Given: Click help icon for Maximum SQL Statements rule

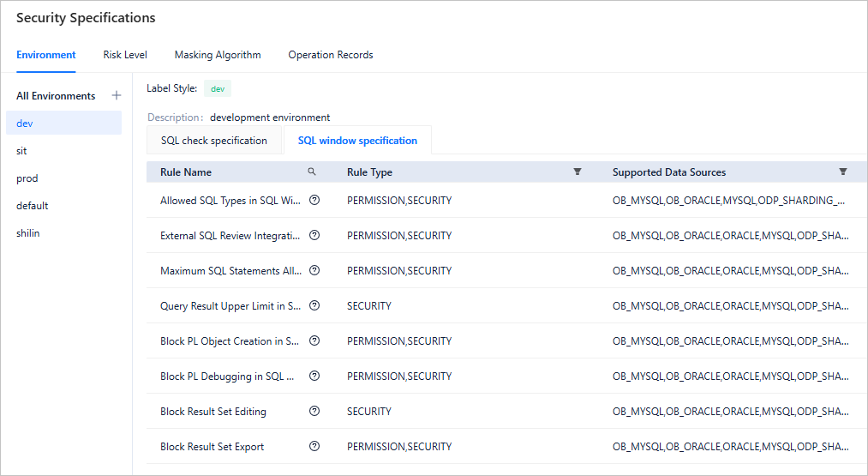Looking at the screenshot, I should tap(314, 270).
